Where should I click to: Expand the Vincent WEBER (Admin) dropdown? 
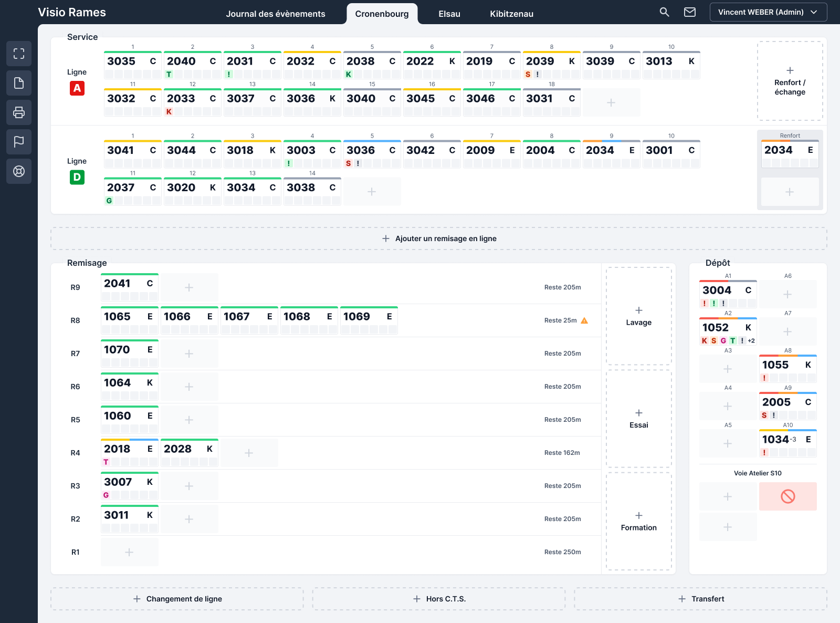click(768, 12)
